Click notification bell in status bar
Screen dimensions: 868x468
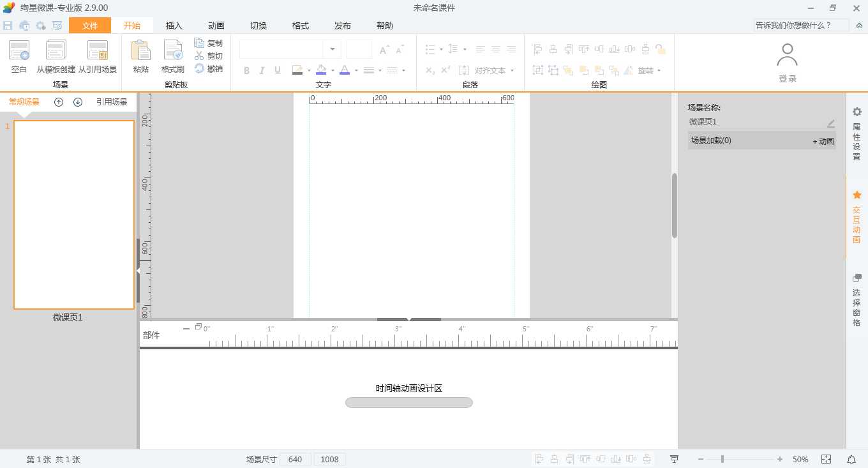pyautogui.click(x=851, y=459)
